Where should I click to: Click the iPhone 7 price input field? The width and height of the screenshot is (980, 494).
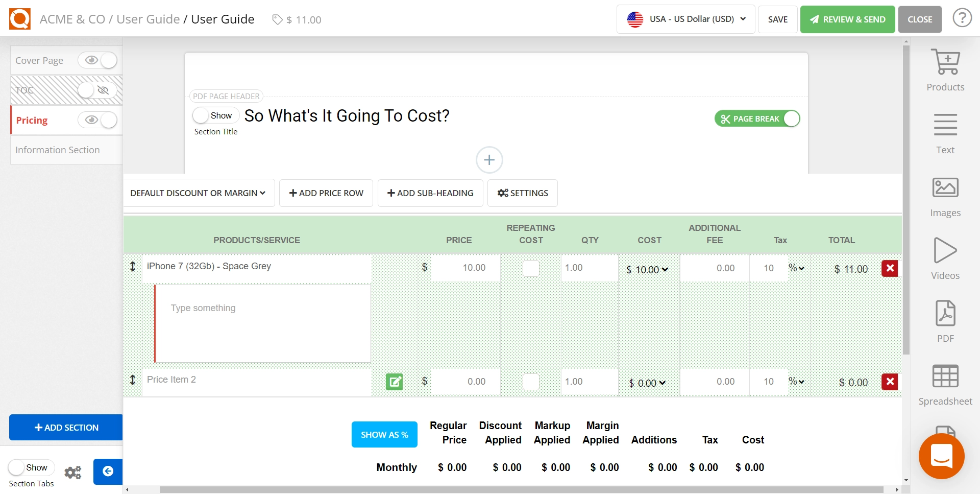465,268
